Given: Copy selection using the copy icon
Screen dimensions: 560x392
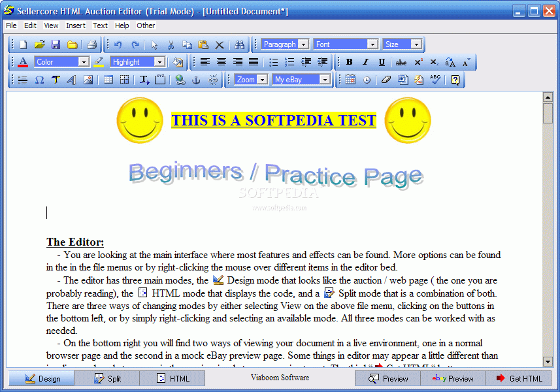Looking at the screenshot, I should (x=187, y=44).
